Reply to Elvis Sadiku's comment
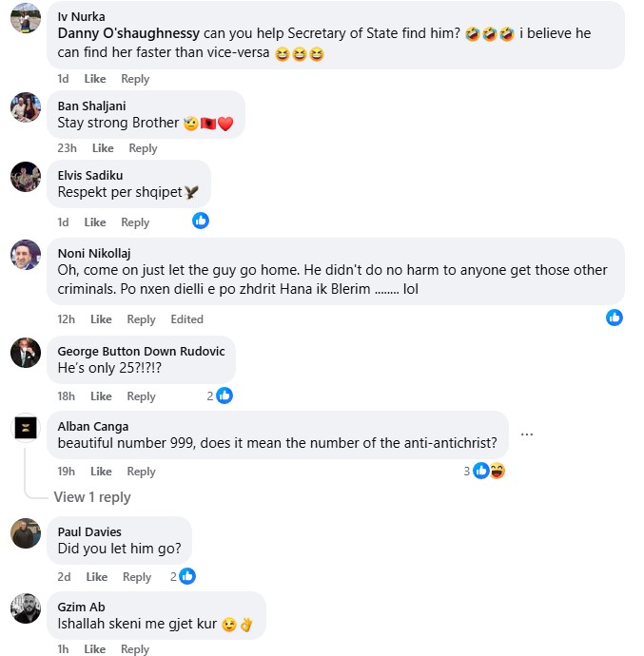The image size is (644, 656). pyautogui.click(x=135, y=222)
